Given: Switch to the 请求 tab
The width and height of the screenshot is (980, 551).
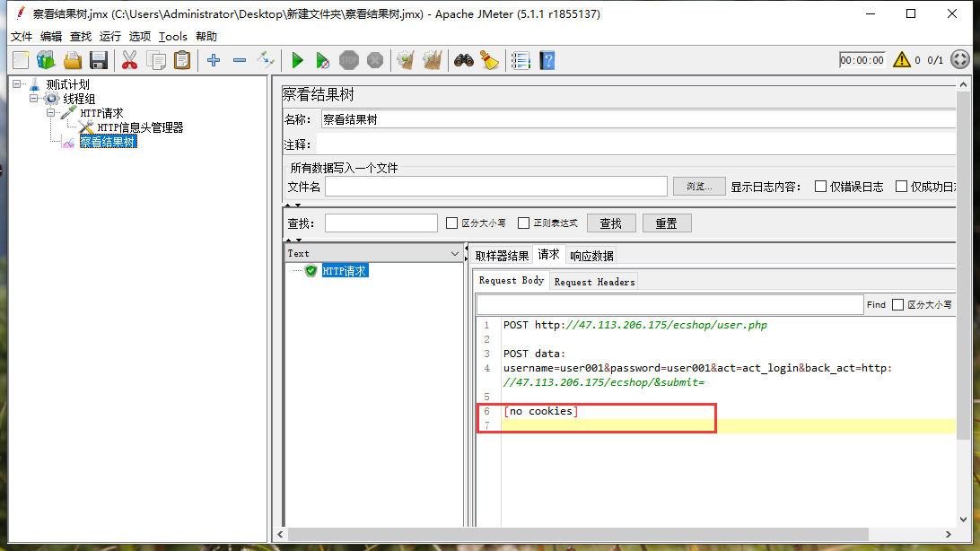Looking at the screenshot, I should click(x=548, y=254).
